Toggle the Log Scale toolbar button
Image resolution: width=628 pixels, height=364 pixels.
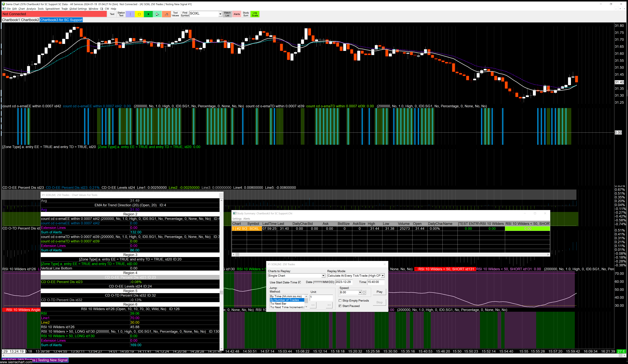(255, 14)
